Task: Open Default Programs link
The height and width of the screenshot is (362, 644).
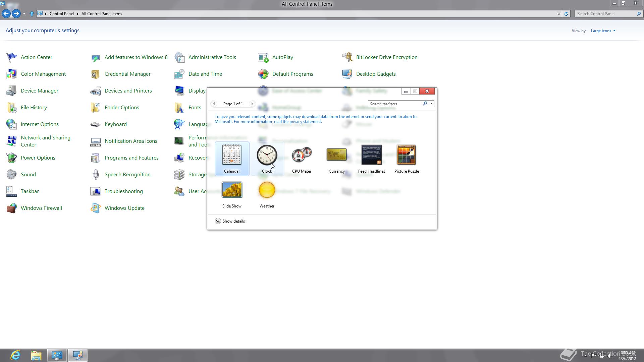Action: (x=293, y=74)
